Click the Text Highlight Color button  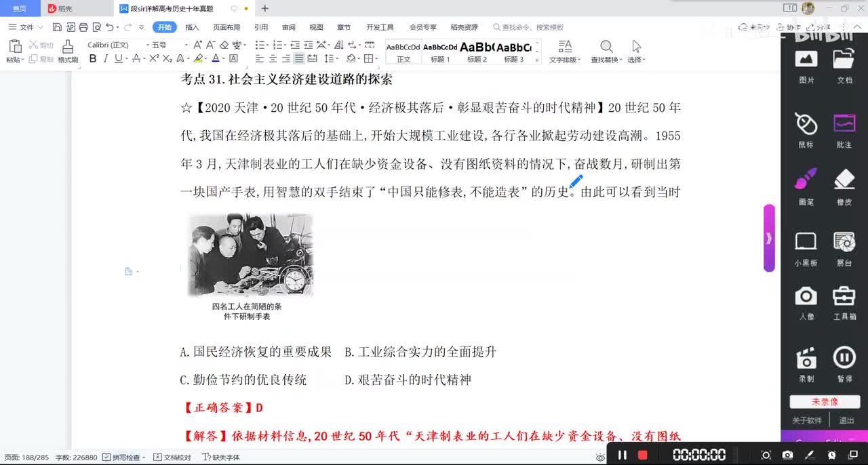[x=198, y=59]
